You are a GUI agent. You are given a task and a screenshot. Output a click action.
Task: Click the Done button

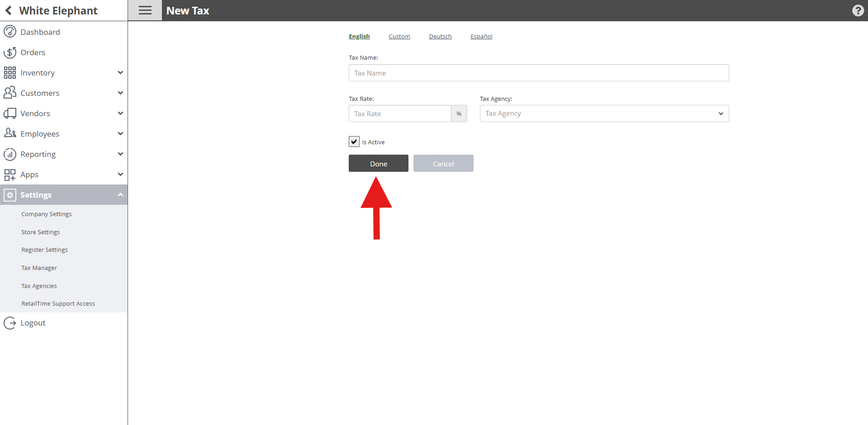(379, 163)
